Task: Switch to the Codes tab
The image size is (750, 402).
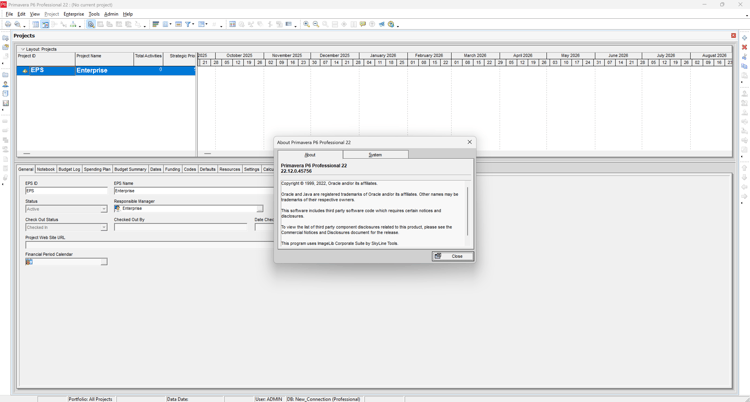Action: [190, 169]
